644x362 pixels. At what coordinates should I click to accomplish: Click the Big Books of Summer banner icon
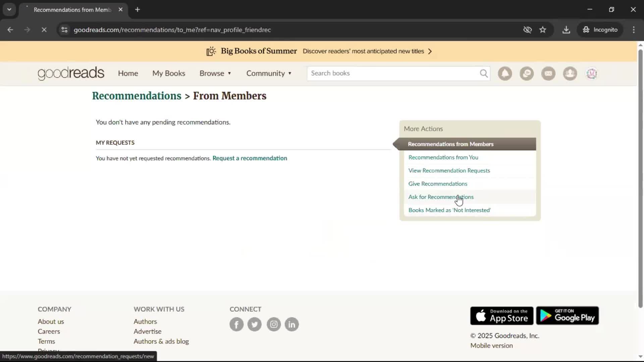pyautogui.click(x=211, y=51)
